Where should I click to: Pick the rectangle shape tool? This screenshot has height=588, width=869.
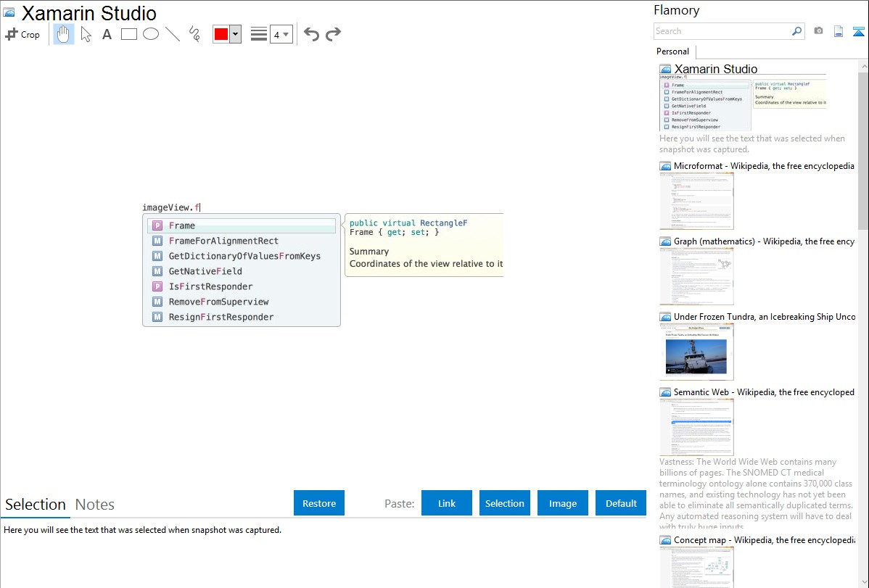point(128,34)
